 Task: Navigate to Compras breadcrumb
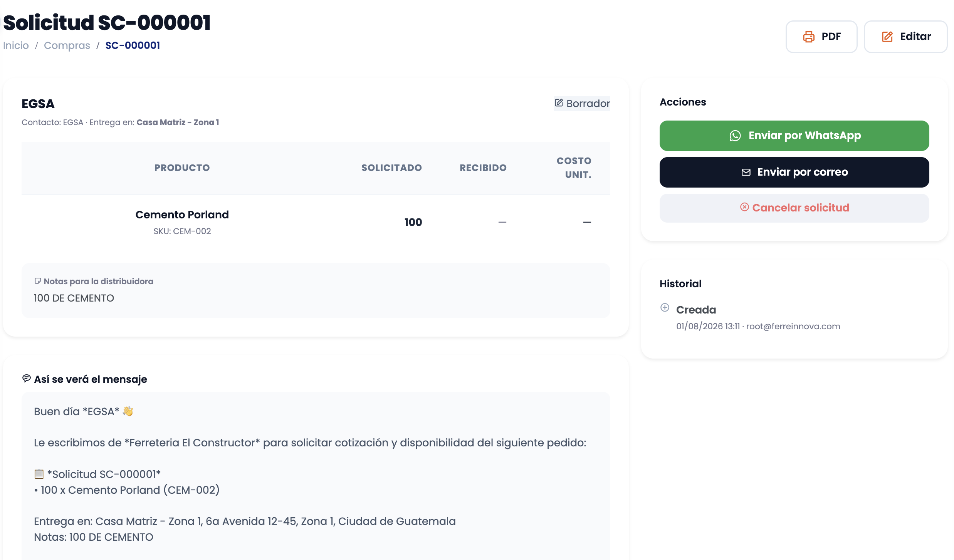point(67,45)
